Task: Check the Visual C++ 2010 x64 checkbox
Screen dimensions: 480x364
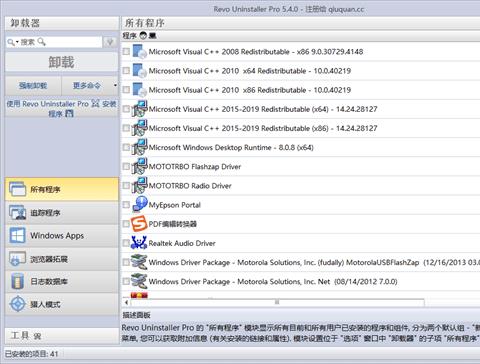Action: coord(126,71)
